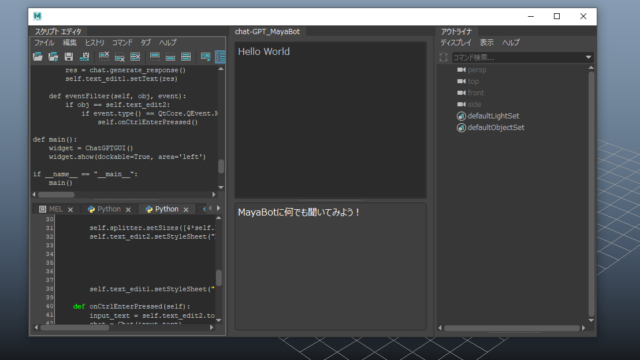Screen dimensions: 640x360
Task: Select the top camera in Outliner
Action: (473, 81)
